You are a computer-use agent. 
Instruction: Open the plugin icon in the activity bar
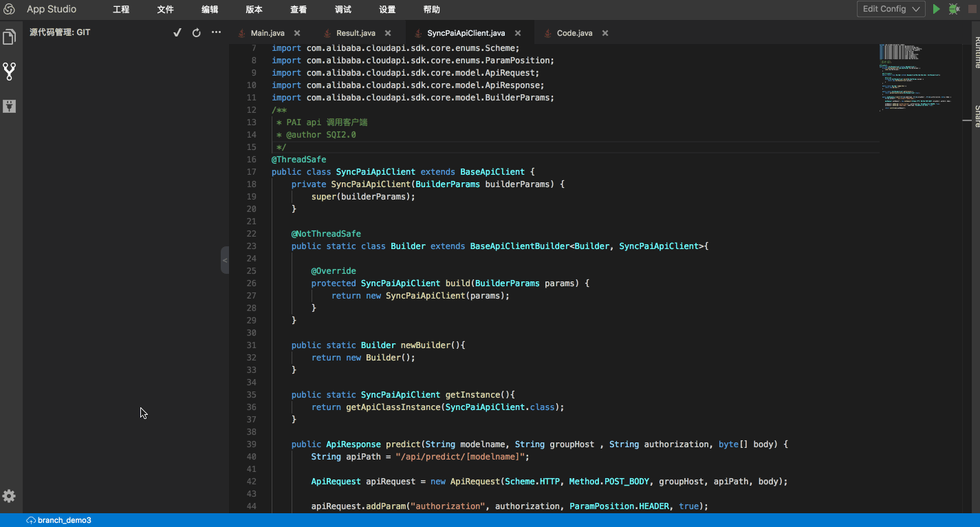click(10, 106)
